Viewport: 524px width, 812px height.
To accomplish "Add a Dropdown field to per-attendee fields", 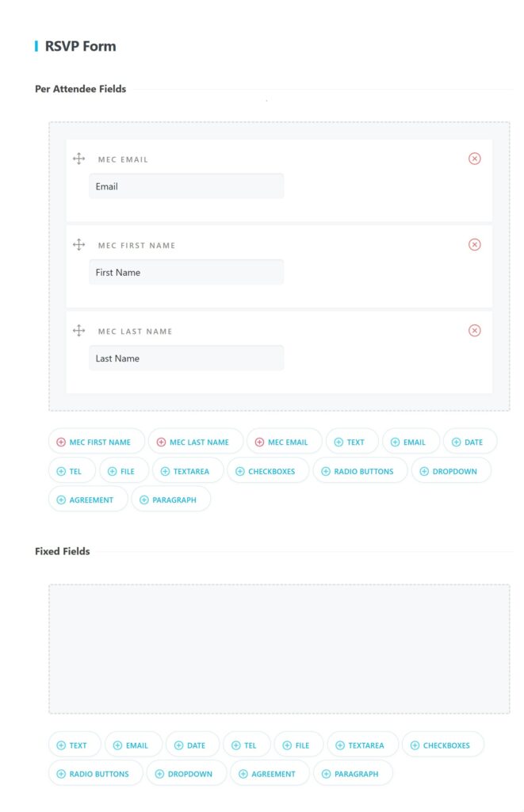I will click(450, 471).
